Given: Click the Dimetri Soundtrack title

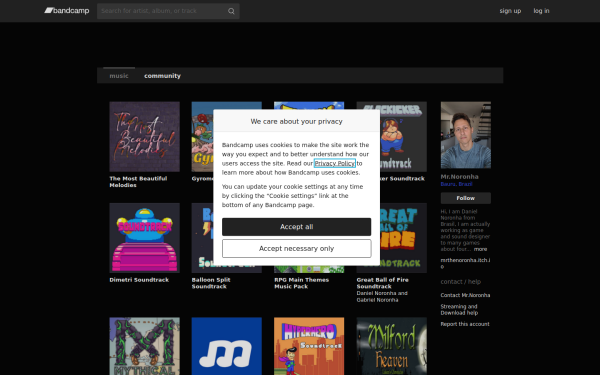Looking at the screenshot, I should click(139, 280).
